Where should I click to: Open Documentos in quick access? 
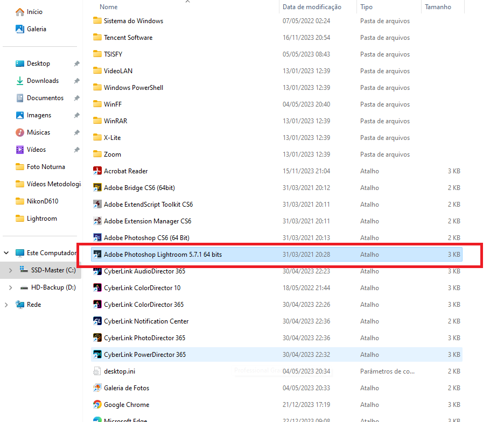click(39, 98)
